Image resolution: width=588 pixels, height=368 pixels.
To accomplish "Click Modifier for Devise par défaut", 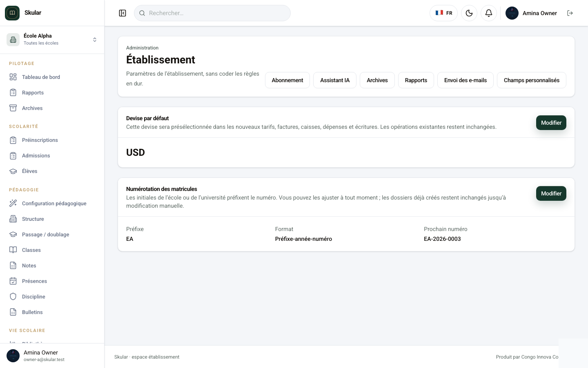I will 551,123.
